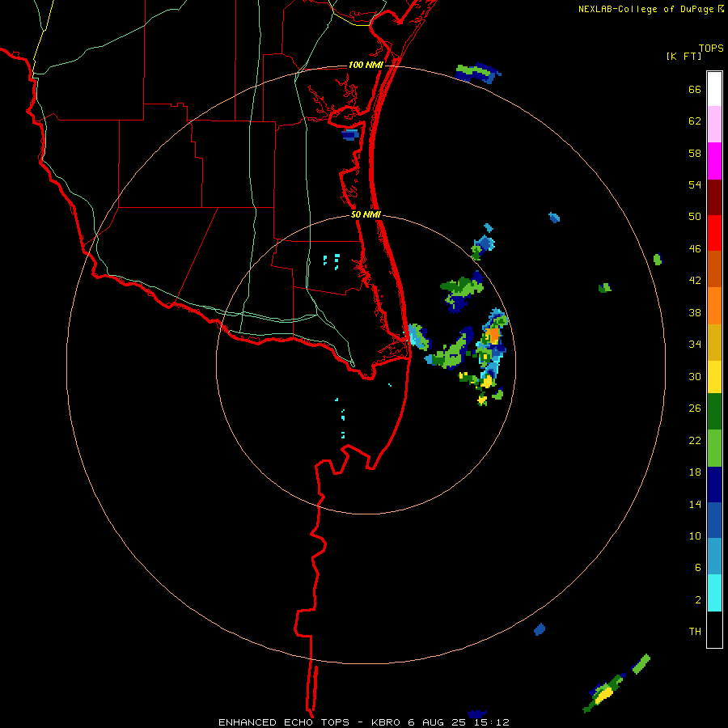Click the TOPS legend title
The height and width of the screenshot is (728, 728).
coord(711,49)
